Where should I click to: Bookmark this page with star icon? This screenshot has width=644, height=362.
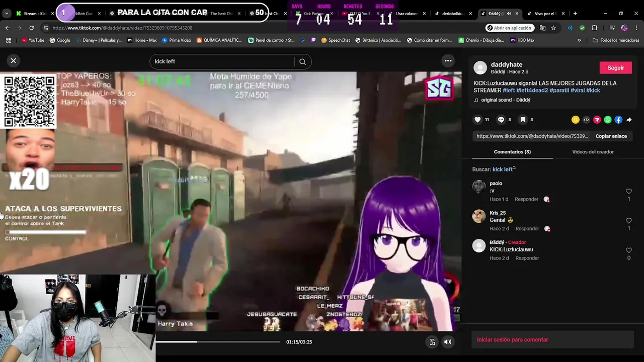[x=553, y=28]
